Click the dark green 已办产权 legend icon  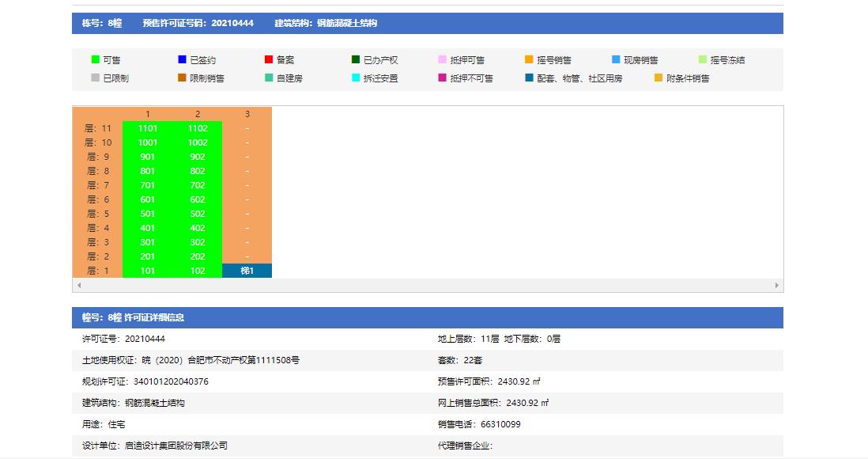coord(354,60)
